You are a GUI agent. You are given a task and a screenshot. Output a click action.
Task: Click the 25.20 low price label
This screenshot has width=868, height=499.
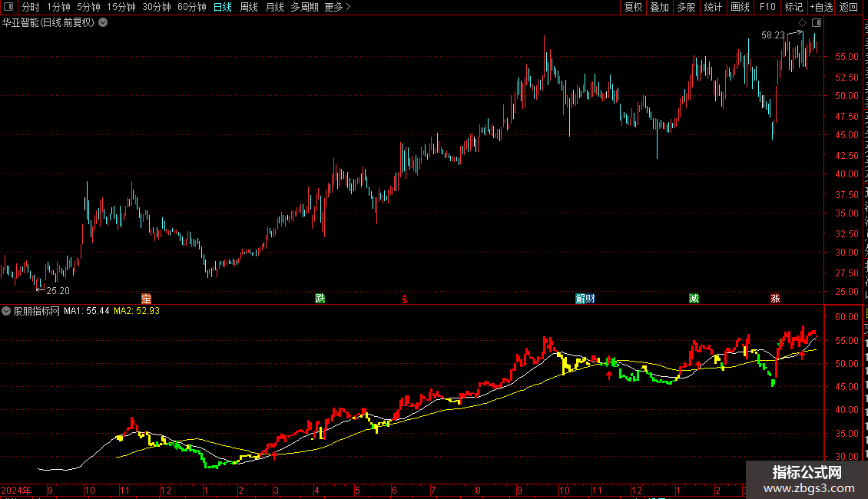[58, 291]
